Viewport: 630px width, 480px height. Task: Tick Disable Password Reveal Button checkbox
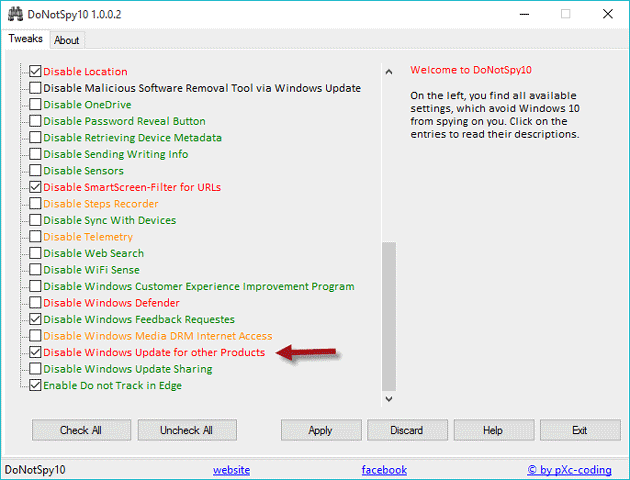click(35, 121)
